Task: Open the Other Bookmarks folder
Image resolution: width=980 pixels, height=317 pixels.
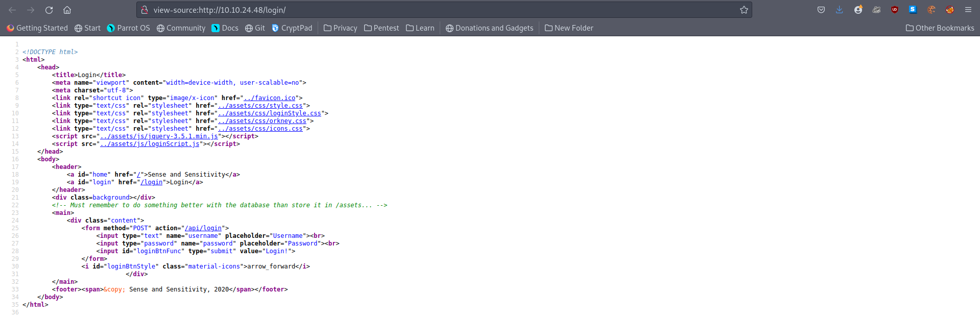Action: (940, 28)
